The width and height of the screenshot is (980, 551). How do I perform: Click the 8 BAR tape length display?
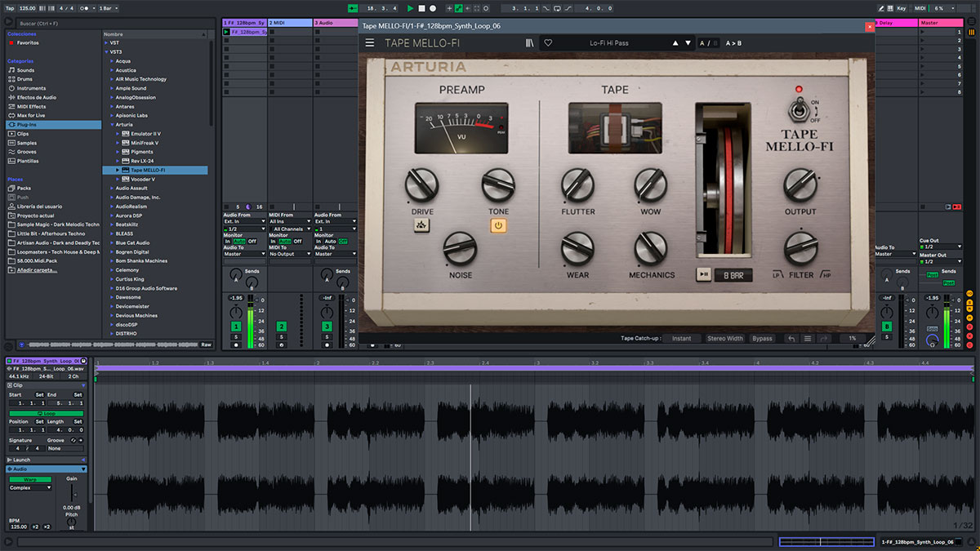pyautogui.click(x=733, y=275)
